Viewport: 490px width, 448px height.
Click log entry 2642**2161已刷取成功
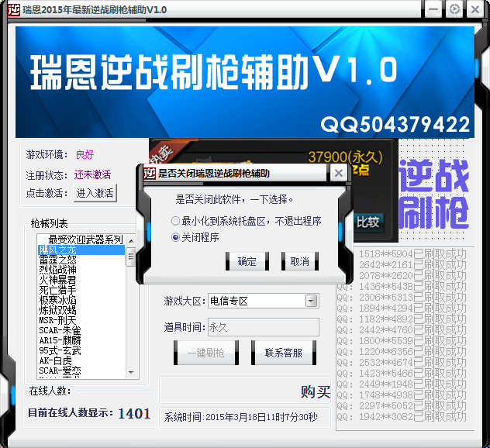click(x=412, y=265)
